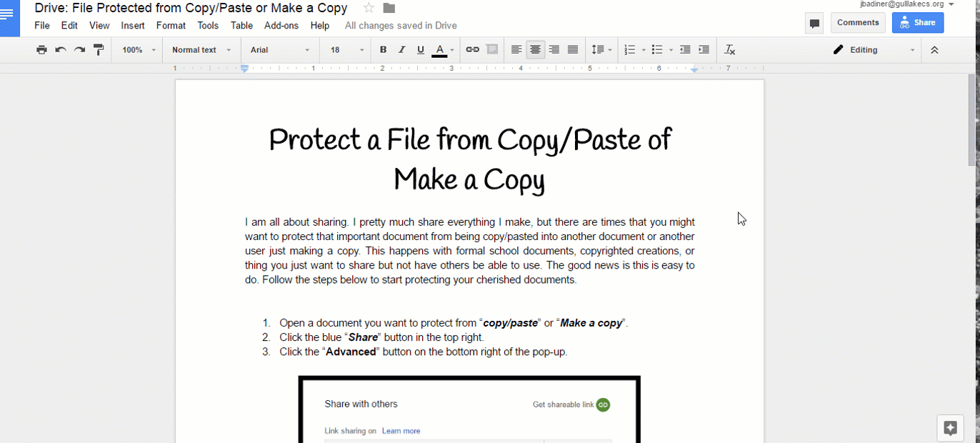Open the 100% zoom dropdown
Screen dimensions: 980x443
[x=139, y=50]
